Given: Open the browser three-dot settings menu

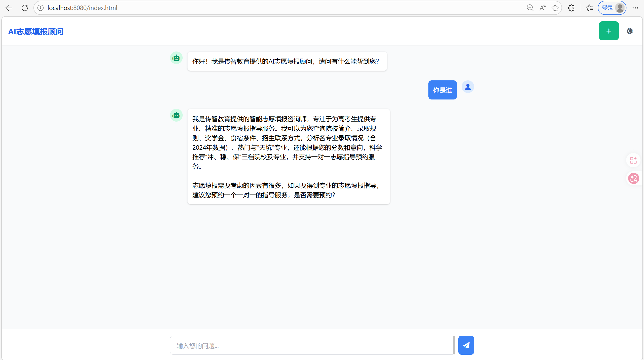Looking at the screenshot, I should pyautogui.click(x=635, y=8).
